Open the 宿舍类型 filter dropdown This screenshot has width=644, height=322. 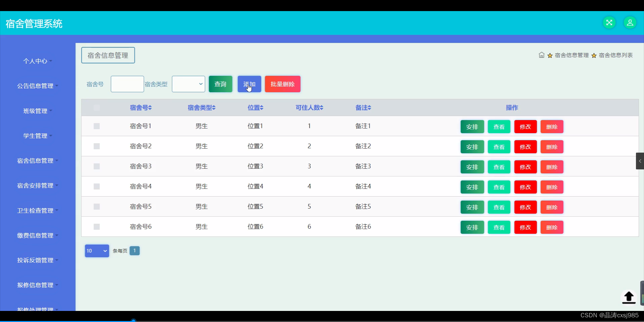[189, 84]
